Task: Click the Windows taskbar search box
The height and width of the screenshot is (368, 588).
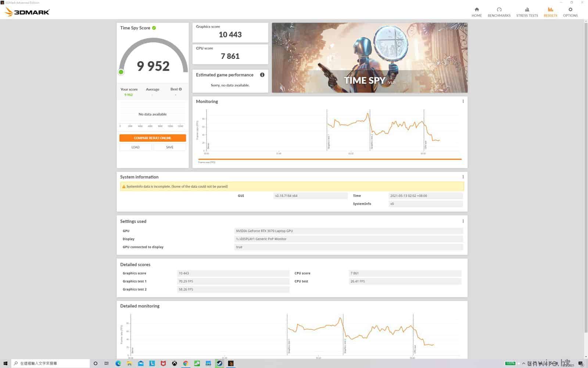Action: click(51, 363)
